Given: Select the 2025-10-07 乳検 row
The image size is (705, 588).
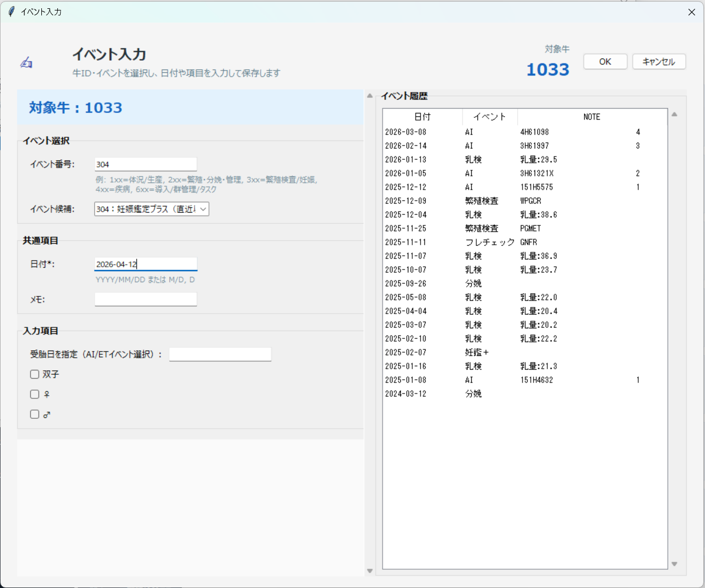Looking at the screenshot, I should 525,270.
